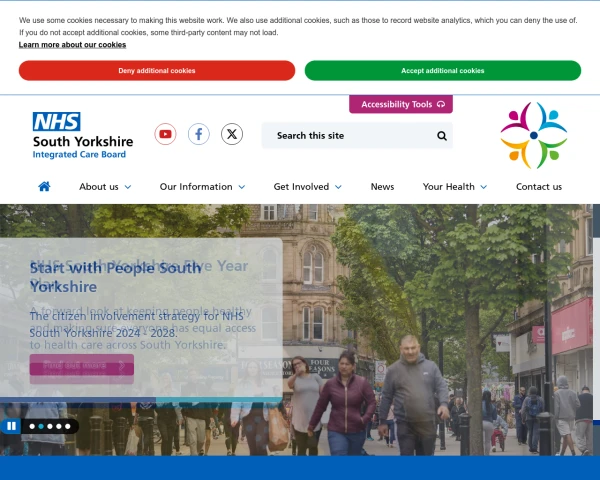Open the Accessibility Tools button

click(x=401, y=104)
